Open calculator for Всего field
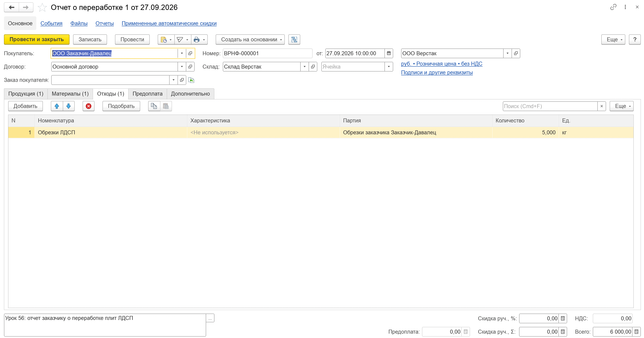 pyautogui.click(x=636, y=332)
